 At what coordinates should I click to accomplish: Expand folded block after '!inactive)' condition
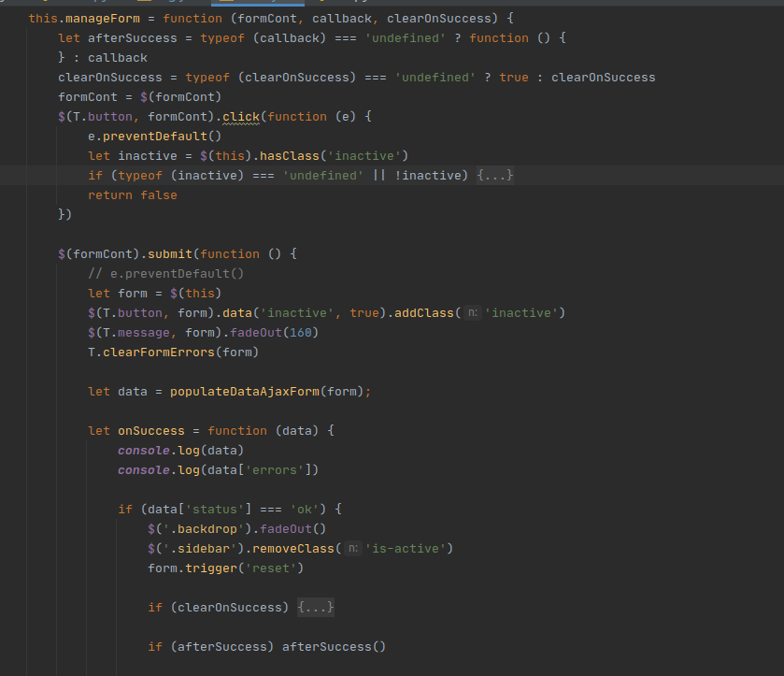[495, 176]
